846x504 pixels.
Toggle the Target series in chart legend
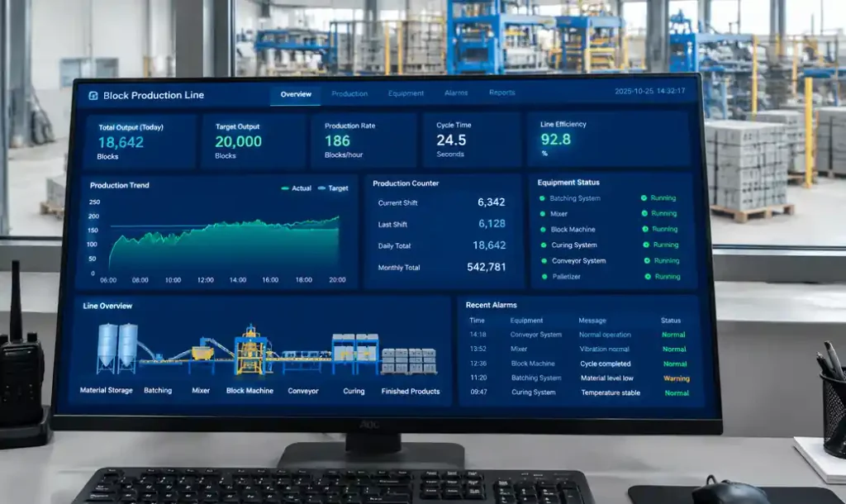coord(333,188)
